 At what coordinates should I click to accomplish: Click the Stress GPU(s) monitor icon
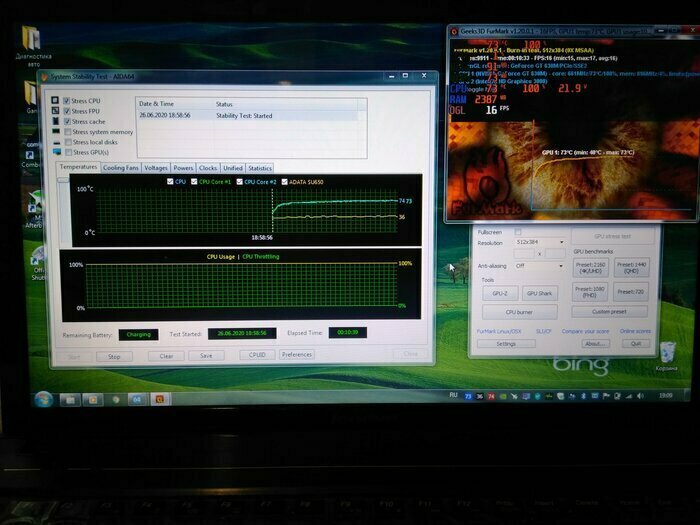tap(57, 152)
